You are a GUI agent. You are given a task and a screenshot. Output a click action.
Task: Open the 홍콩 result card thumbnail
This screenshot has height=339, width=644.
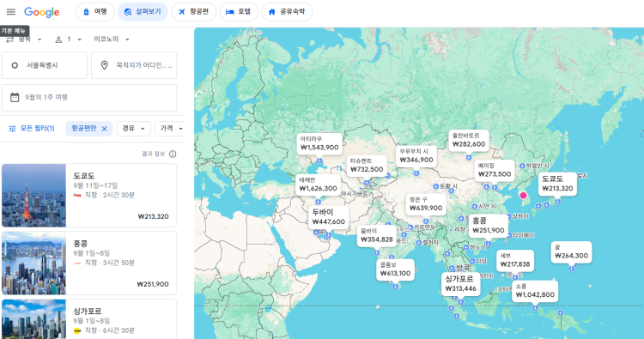click(x=33, y=263)
